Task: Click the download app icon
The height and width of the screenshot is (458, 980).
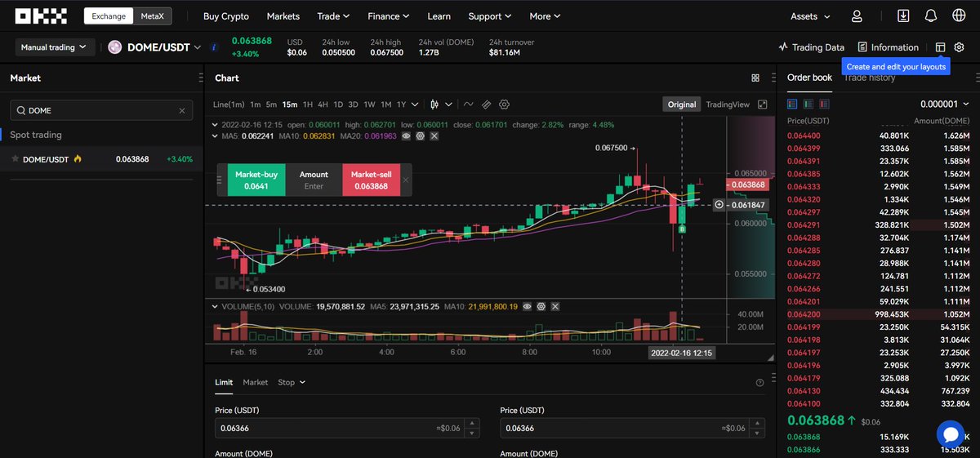Action: 902,16
